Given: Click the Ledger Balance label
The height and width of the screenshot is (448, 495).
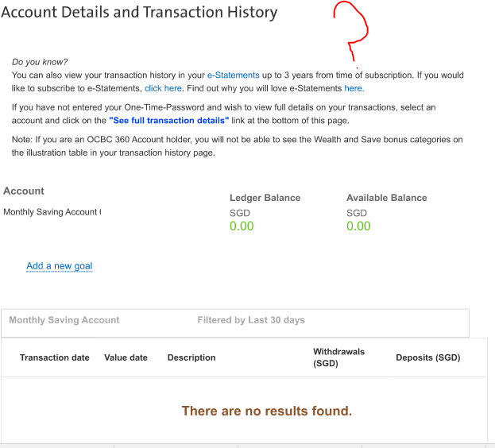Looking at the screenshot, I should (265, 198).
